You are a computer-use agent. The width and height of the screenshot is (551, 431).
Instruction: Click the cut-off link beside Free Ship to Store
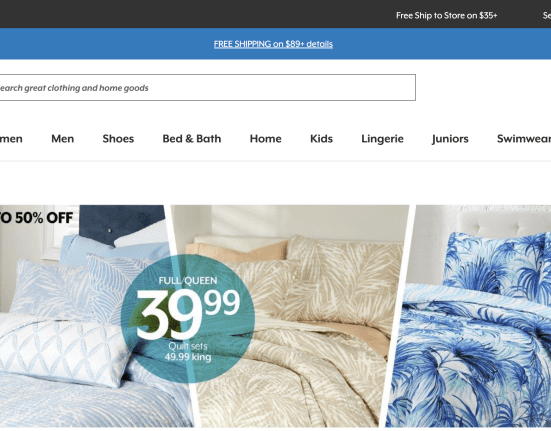(547, 15)
